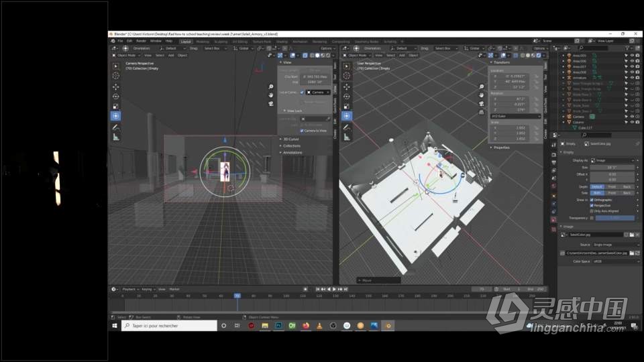Viewport: 644px width, 362px height.
Task: Open the File menu
Action: tap(120, 41)
